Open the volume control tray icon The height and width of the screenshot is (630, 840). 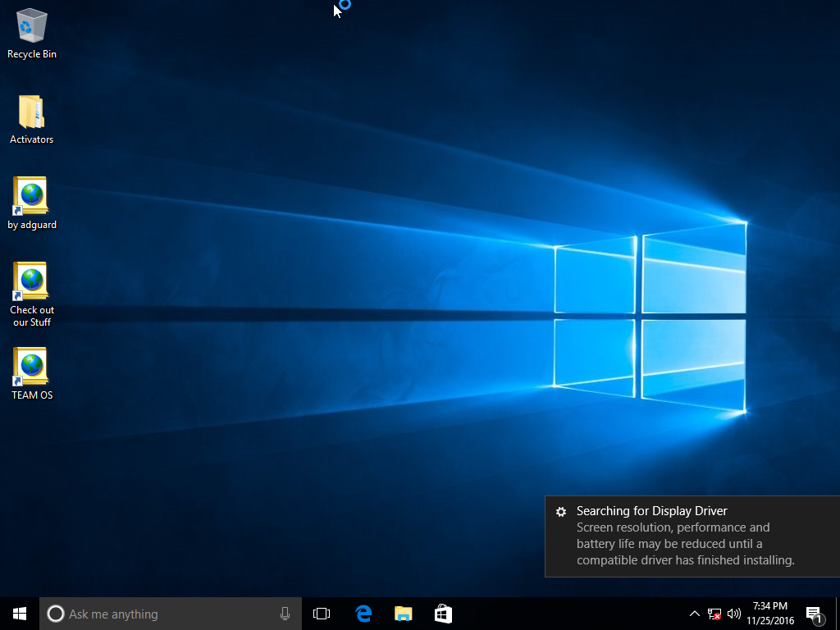point(734,614)
